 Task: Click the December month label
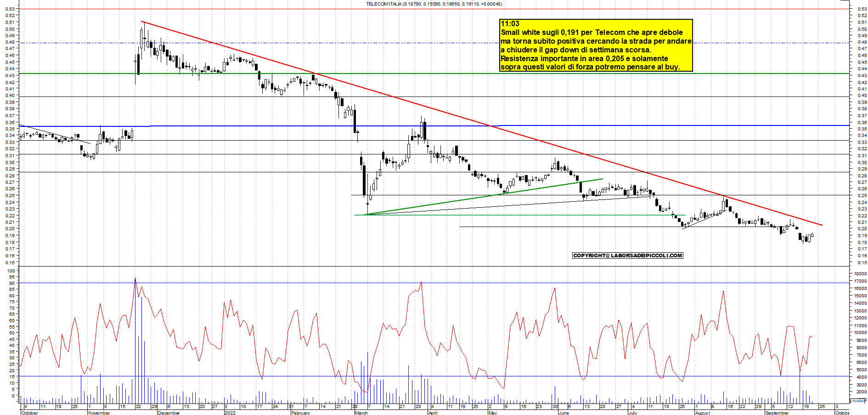coord(169,413)
